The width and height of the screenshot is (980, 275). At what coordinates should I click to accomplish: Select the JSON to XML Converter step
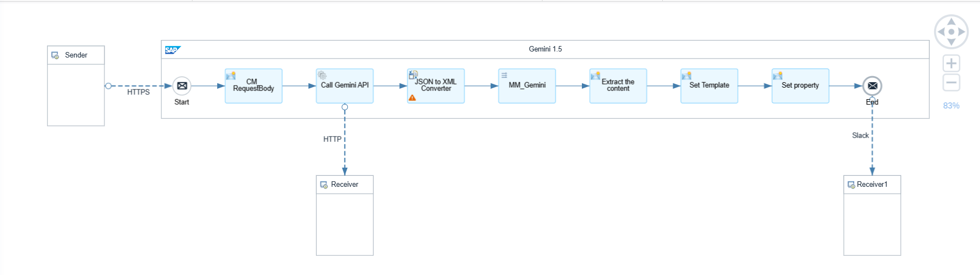coord(436,85)
